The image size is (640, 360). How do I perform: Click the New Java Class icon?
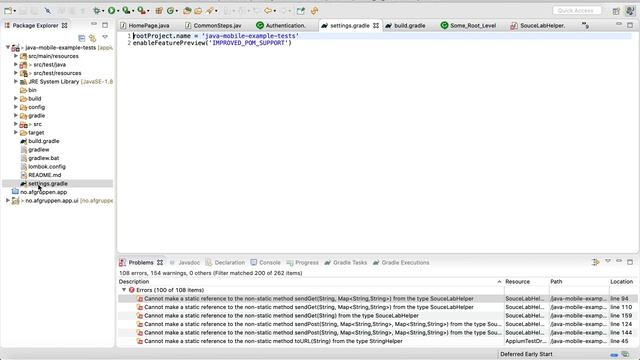point(170,11)
